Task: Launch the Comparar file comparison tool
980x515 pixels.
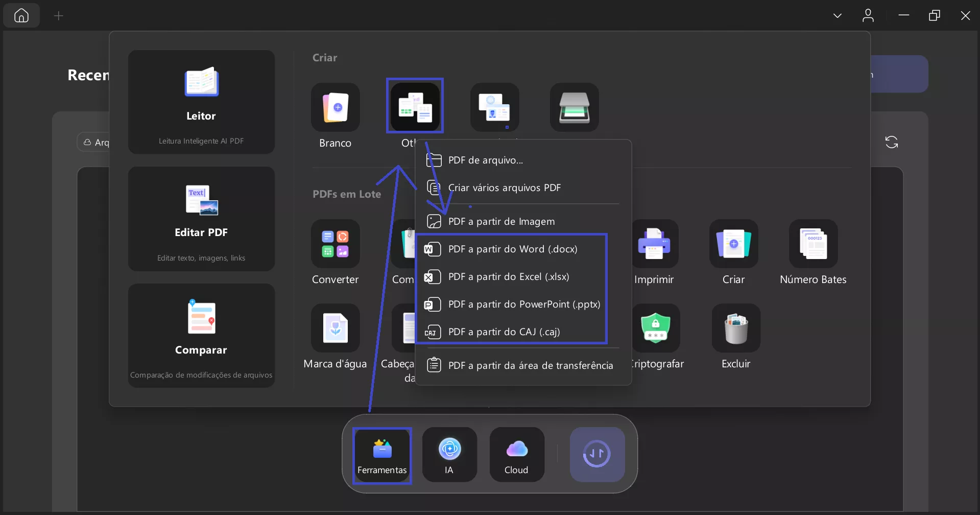Action: [201, 335]
